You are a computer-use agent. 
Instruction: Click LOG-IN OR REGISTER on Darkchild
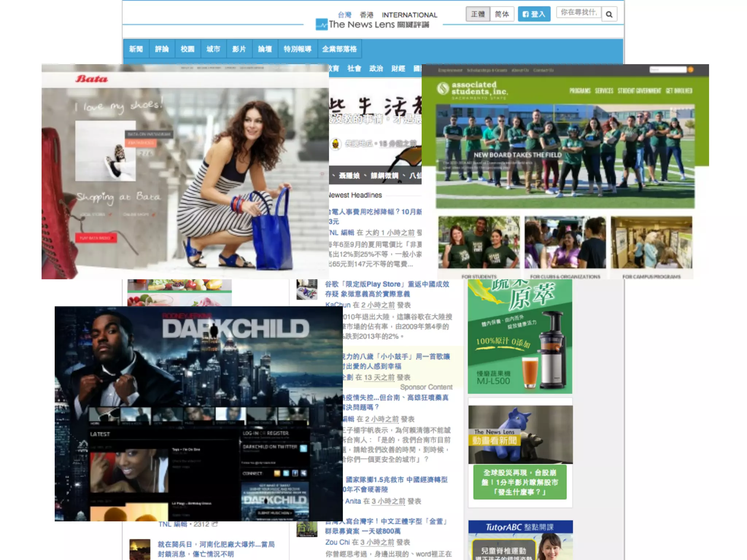(266, 433)
